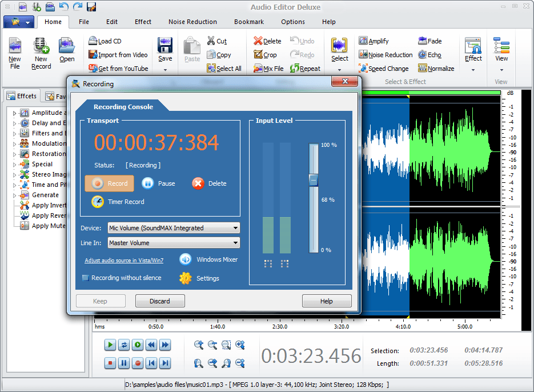534x392 pixels.
Task: Open the Device dropdown for Mic Volume
Action: pyautogui.click(x=235, y=228)
